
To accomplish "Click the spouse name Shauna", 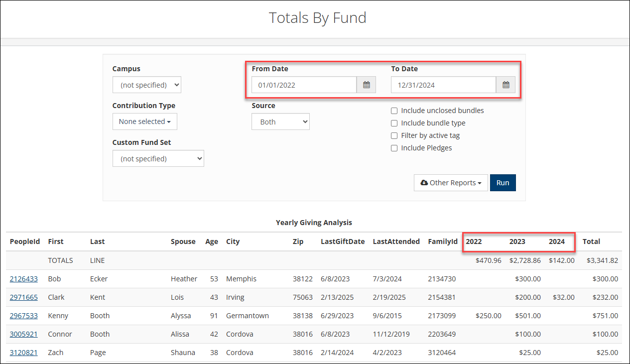I will click(x=183, y=353).
